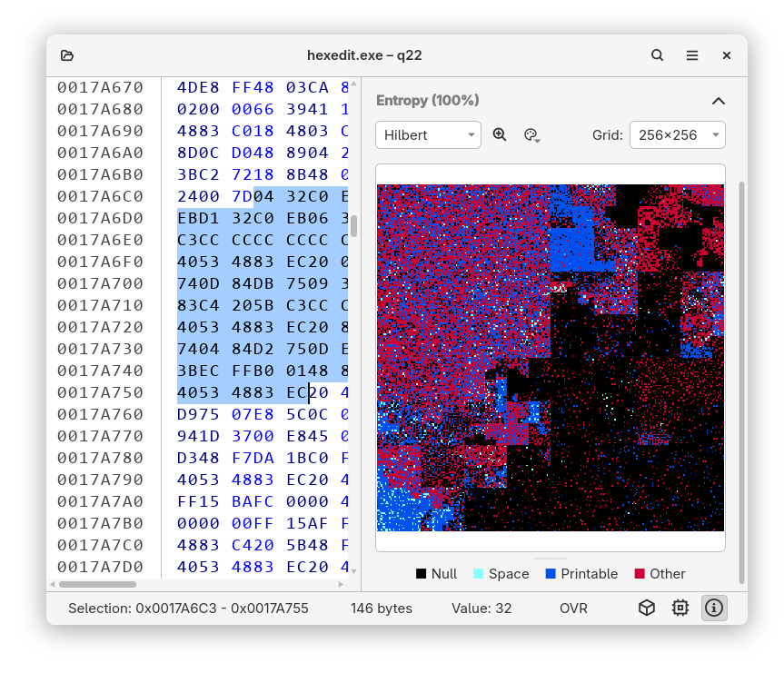Zoom into the entropy map
The width and height of the screenshot is (784, 673).
click(500, 135)
